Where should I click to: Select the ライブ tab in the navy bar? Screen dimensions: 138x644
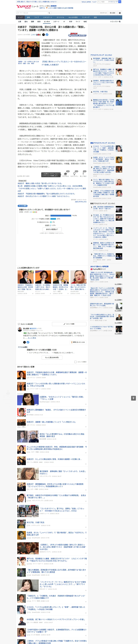37,17
